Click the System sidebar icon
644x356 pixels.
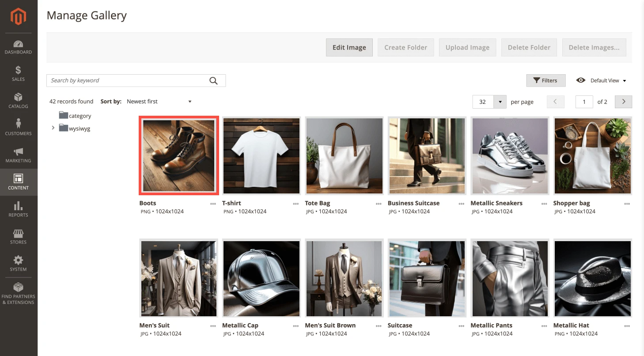click(x=18, y=264)
